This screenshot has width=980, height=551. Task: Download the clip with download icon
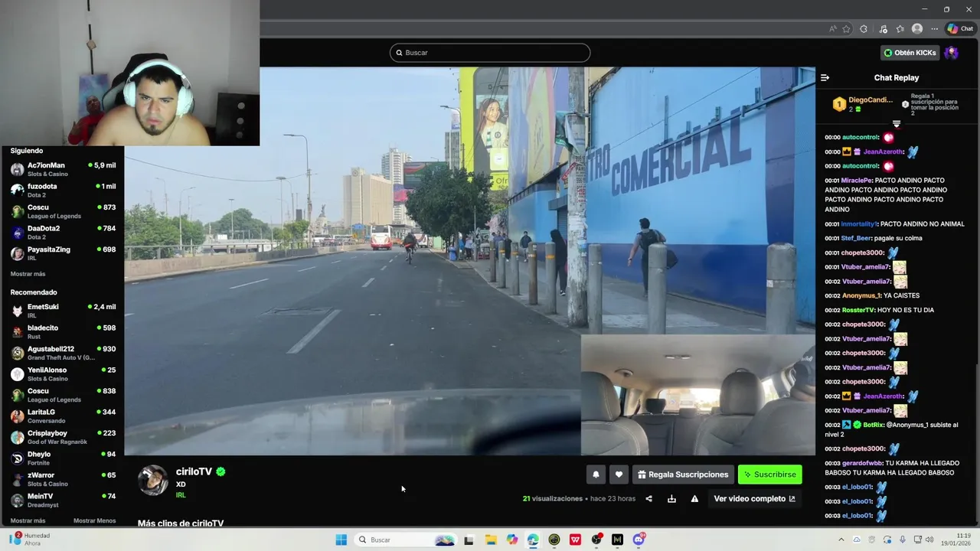pos(671,499)
